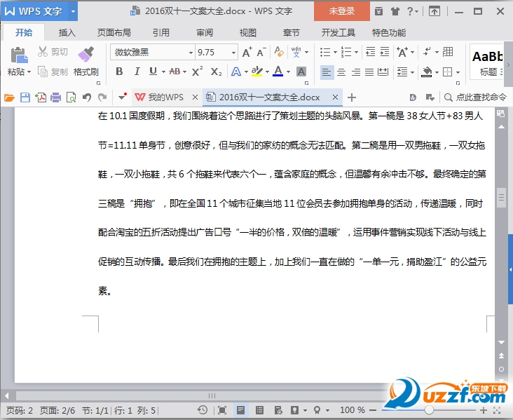This screenshot has width=513, height=420.
Task: Toggle Underline formatting
Action: 153,72
